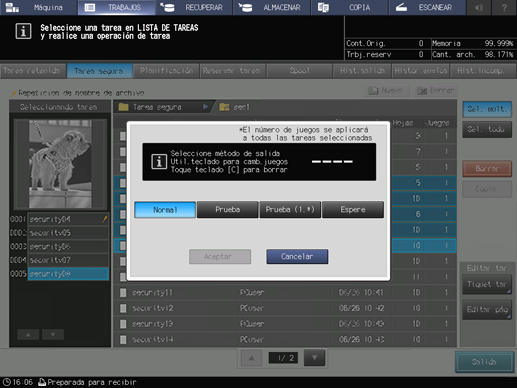
Task: Select security05 in selected tasks list
Action: tap(68, 233)
